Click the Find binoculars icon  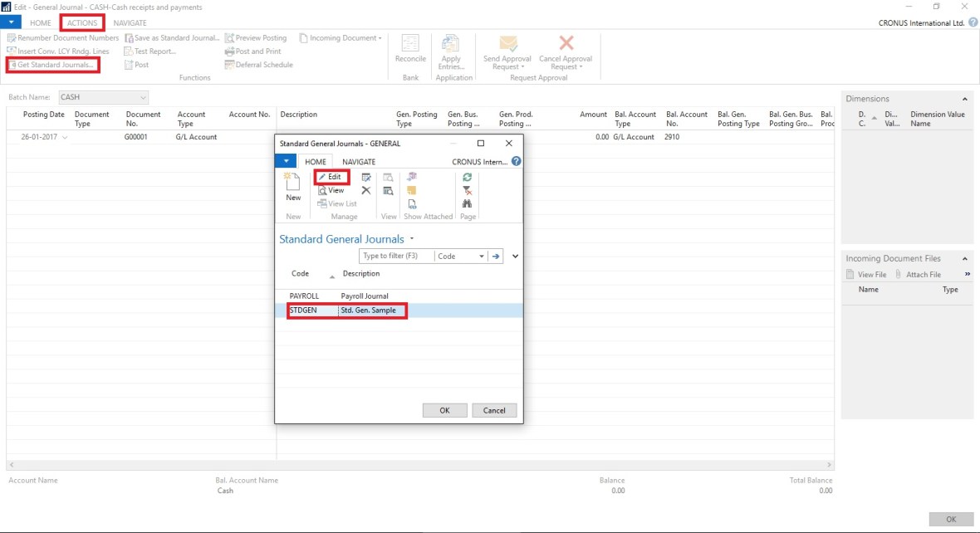468,203
